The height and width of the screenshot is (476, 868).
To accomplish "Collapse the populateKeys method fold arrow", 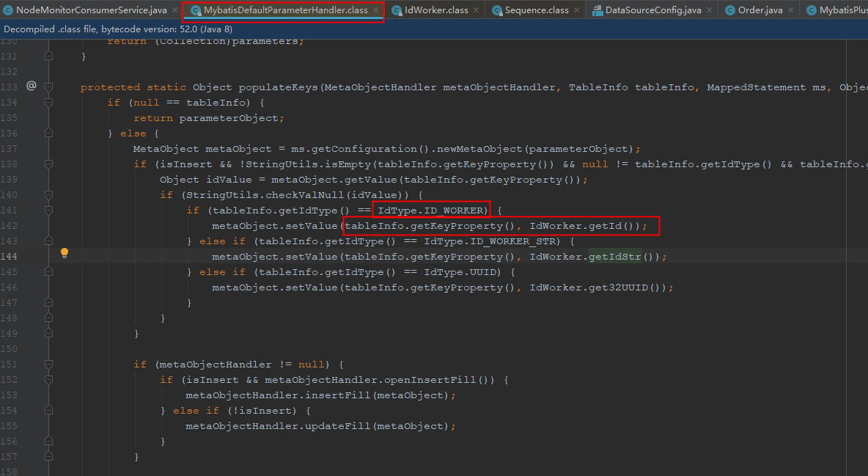I will (x=48, y=87).
